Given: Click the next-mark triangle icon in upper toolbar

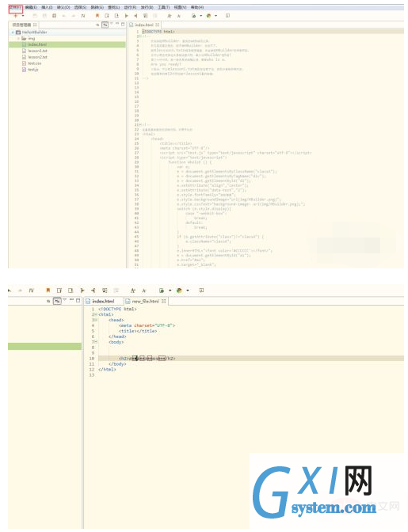Looking at the screenshot, I should [126, 16].
